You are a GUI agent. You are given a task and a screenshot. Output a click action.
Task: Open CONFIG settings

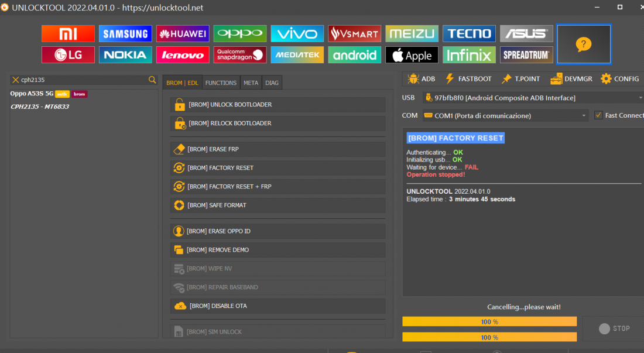click(620, 79)
